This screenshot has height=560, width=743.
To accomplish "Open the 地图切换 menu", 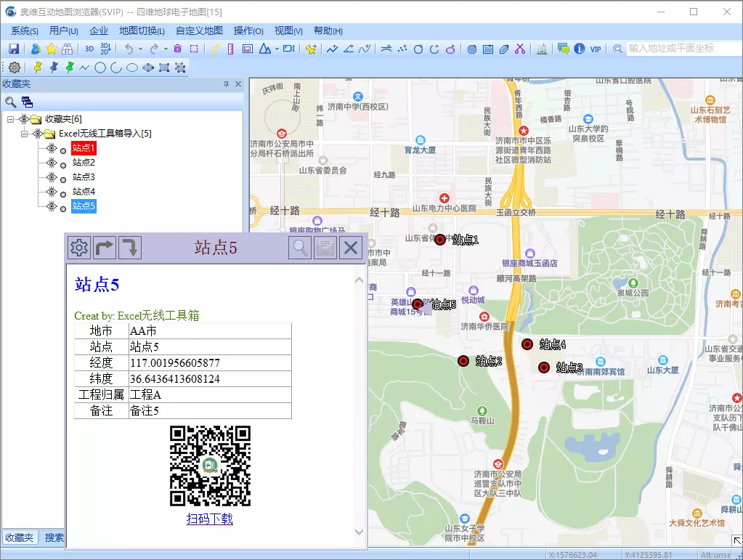I will pos(142,31).
